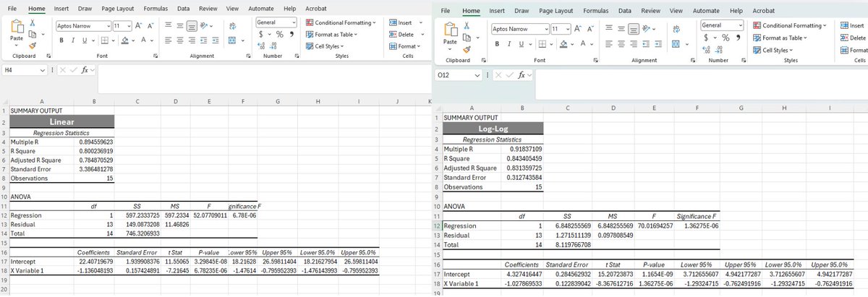
Task: Increase font size in Log-Log window
Action: click(x=576, y=28)
